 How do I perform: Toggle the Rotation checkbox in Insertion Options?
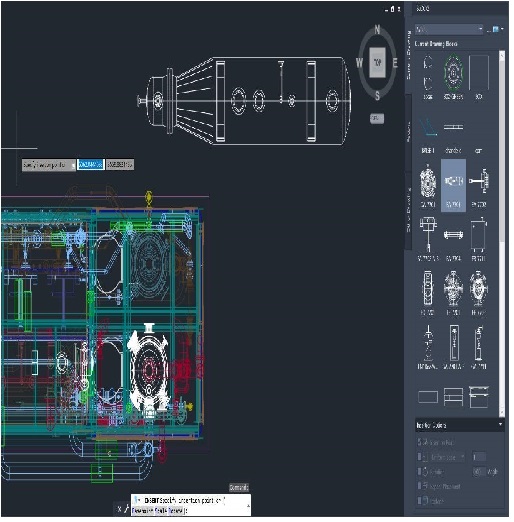420,471
